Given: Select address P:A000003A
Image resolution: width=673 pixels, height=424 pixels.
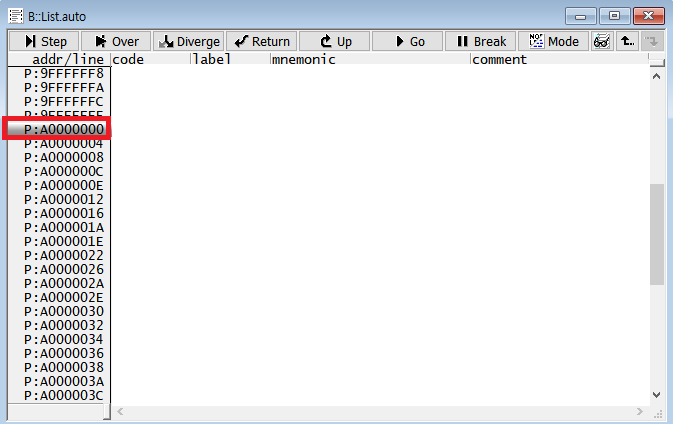Looking at the screenshot, I should pyautogui.click(x=64, y=382).
